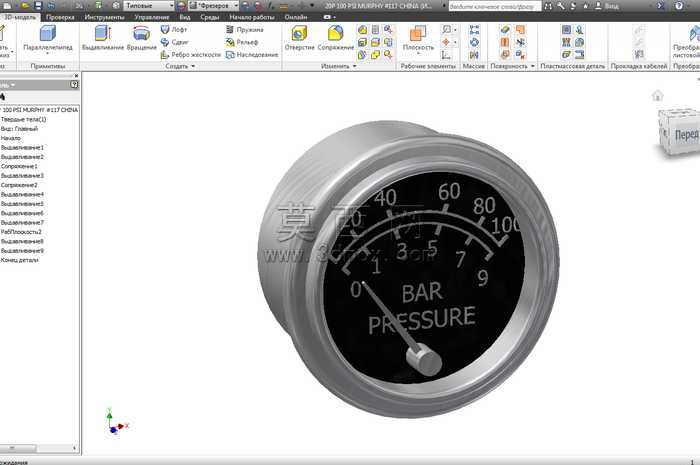Open the Вид ribbon tab
The image size is (700, 465).
(x=185, y=17)
